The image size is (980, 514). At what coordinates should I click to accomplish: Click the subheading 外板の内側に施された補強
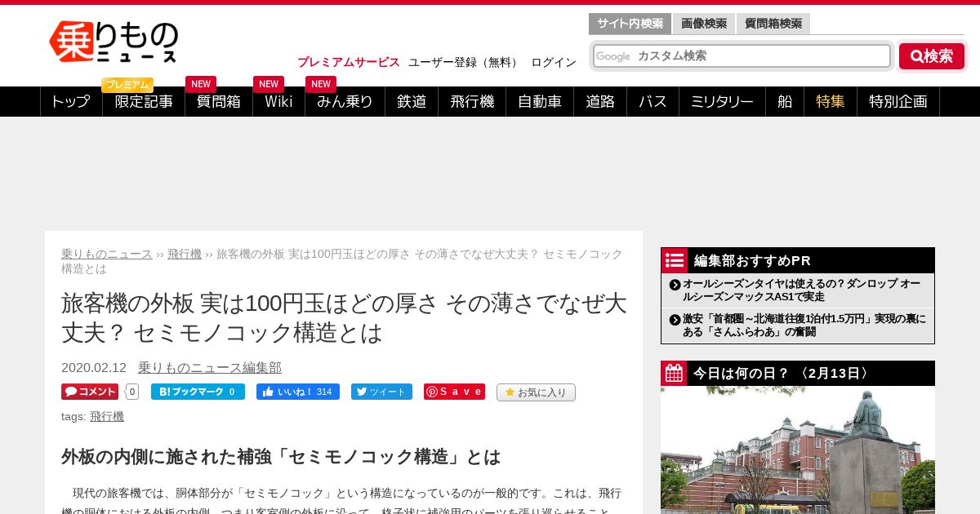tap(281, 456)
